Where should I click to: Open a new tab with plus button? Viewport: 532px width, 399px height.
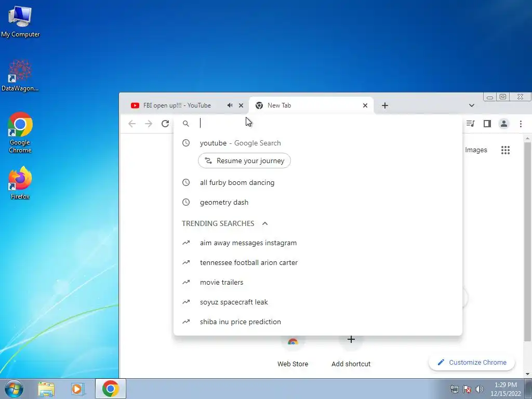point(385,105)
